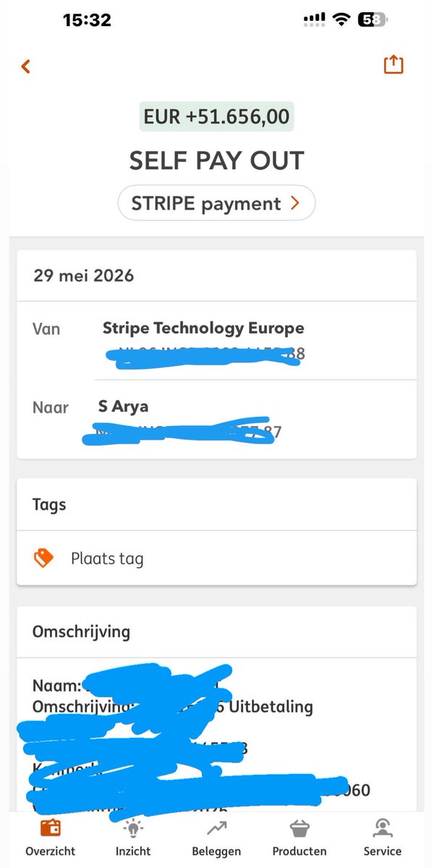This screenshot has height=868, width=432.
Task: Tap the sender name Stripe Technology Europe
Action: click(203, 328)
